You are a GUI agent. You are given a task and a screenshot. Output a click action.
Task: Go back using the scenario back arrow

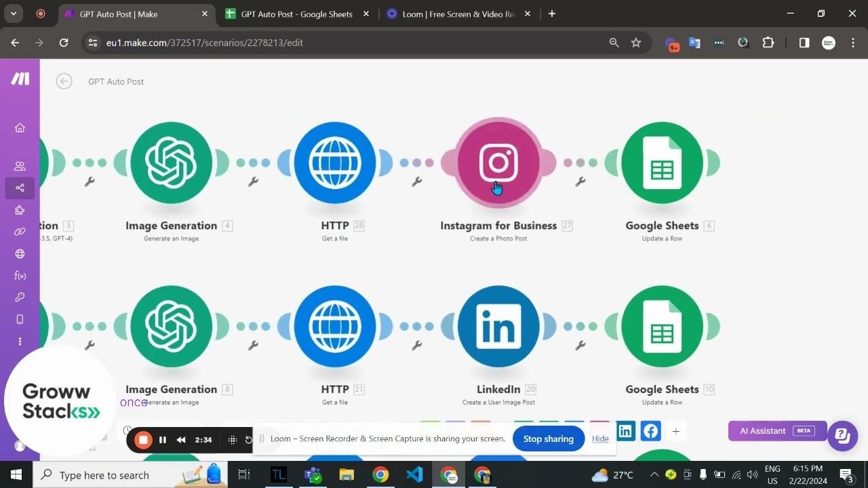[x=64, y=81]
